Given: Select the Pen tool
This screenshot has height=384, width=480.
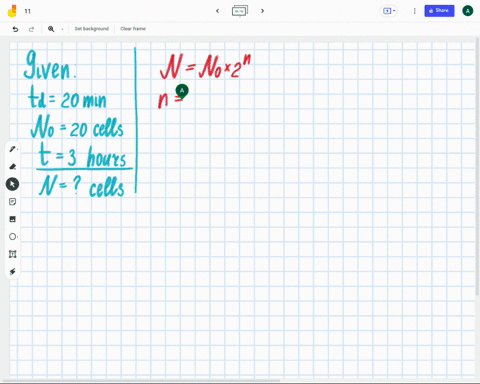Looking at the screenshot, I should click(x=13, y=149).
